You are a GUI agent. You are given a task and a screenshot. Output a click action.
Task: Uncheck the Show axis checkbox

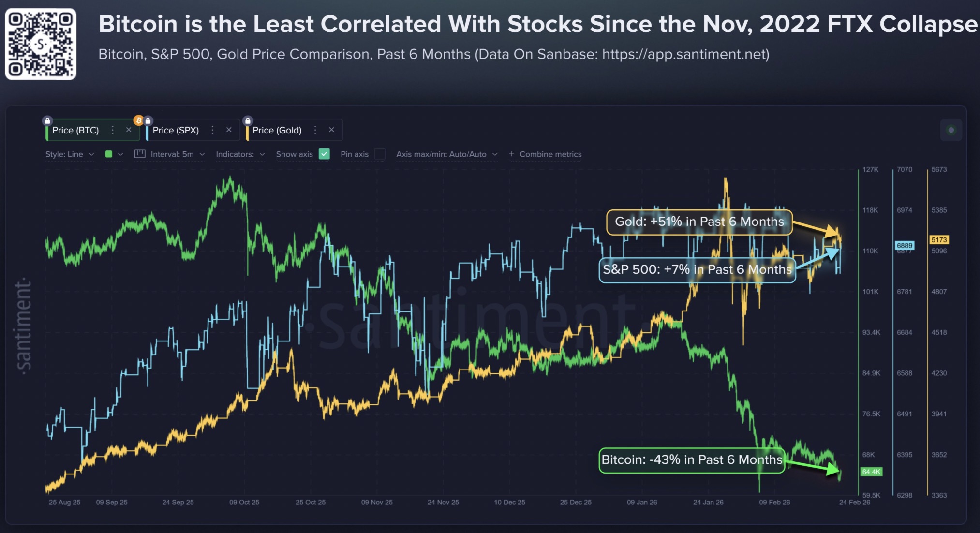[x=324, y=154]
